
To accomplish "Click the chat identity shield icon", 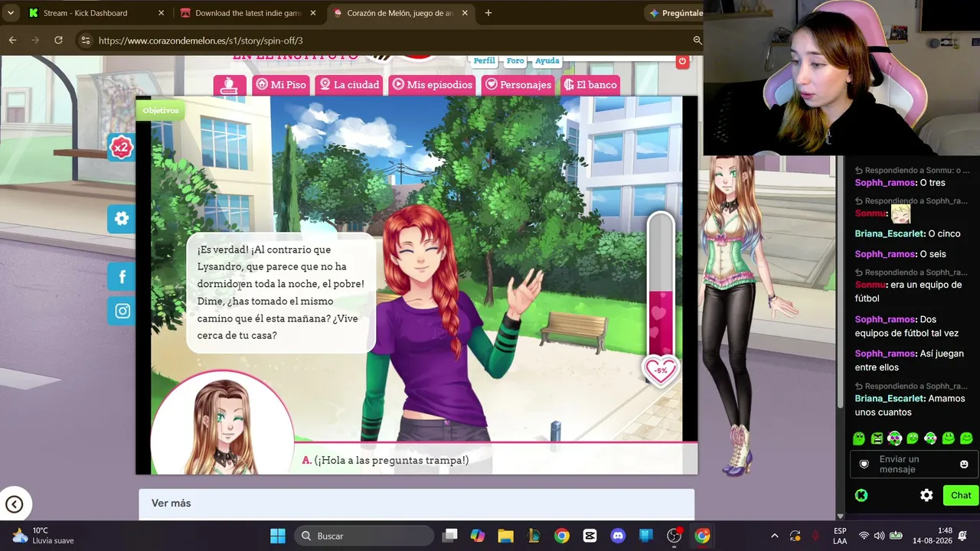I will (864, 465).
